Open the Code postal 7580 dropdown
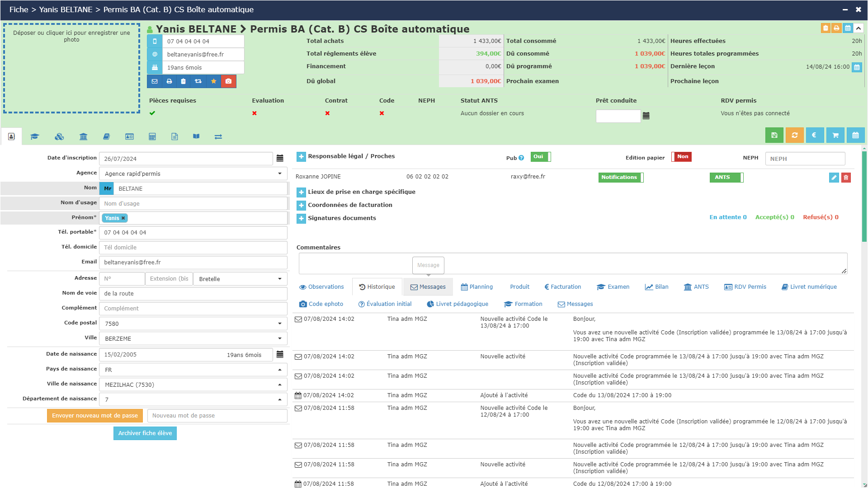The height and width of the screenshot is (488, 868). pyautogui.click(x=193, y=324)
